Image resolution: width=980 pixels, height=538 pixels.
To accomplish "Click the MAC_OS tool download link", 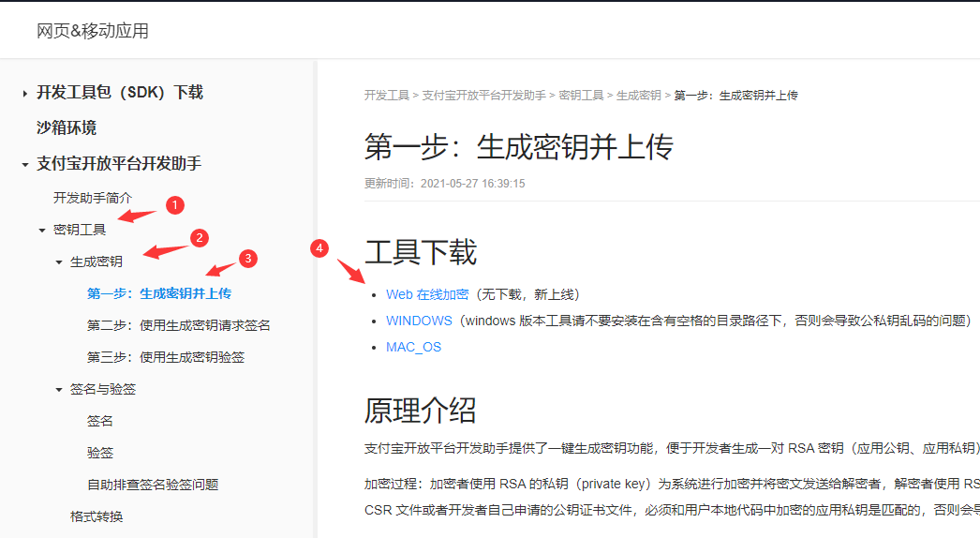I will coord(413,347).
